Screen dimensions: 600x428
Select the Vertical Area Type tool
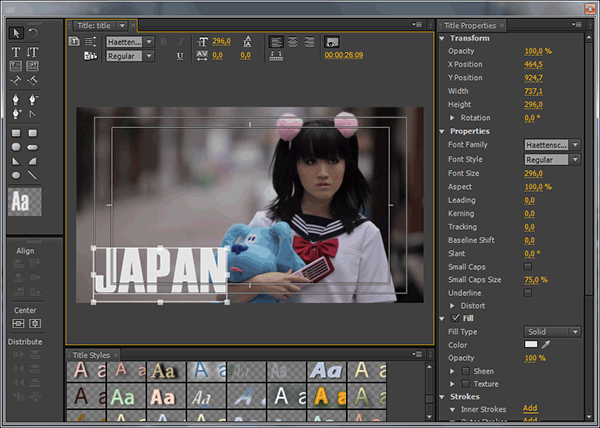(x=33, y=66)
